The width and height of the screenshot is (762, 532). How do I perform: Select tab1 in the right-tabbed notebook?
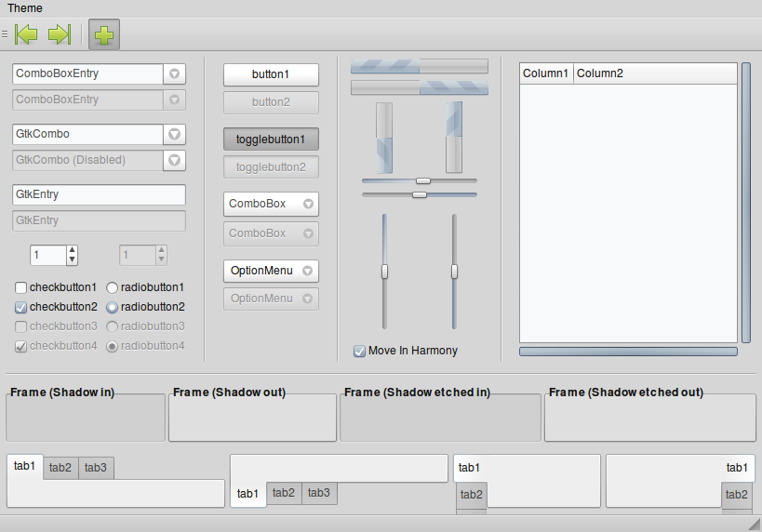[737, 468]
